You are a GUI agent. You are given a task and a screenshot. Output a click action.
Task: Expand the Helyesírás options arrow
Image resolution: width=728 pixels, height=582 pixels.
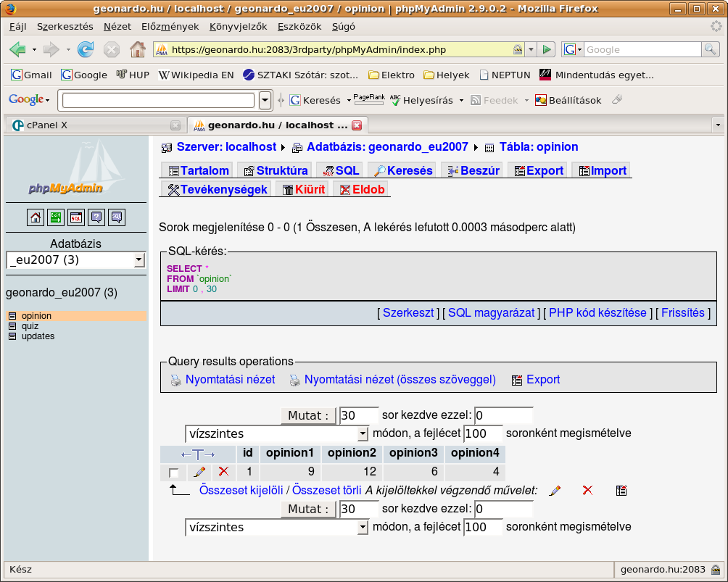[461, 100]
